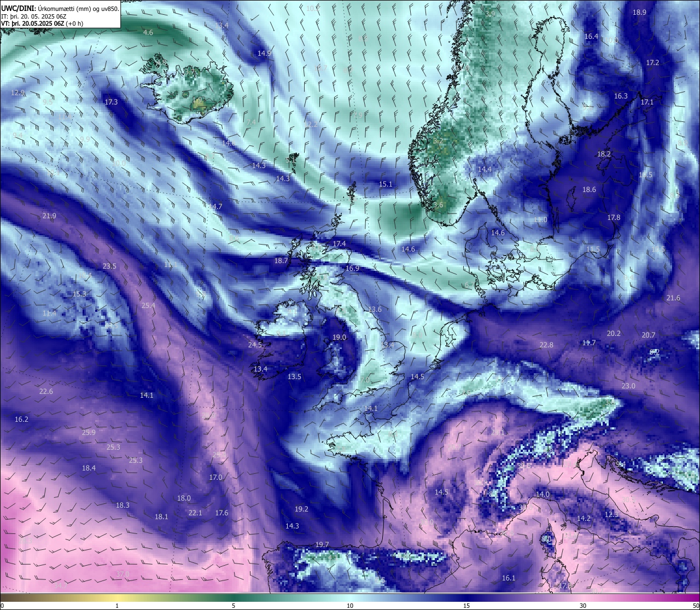Click the UWC/DINI Úrkomumætti title text
Image resolution: width=700 pixels, height=610 pixels.
pos(60,9)
